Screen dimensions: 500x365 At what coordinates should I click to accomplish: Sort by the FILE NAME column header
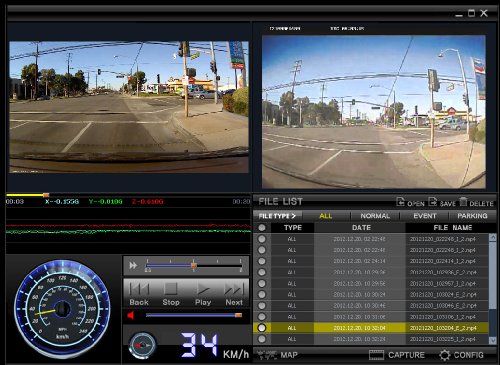pos(452,228)
